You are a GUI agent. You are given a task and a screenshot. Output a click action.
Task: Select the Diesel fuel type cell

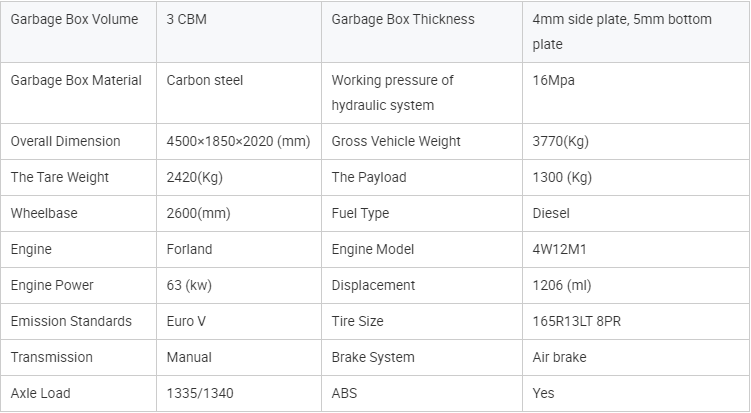pos(636,213)
